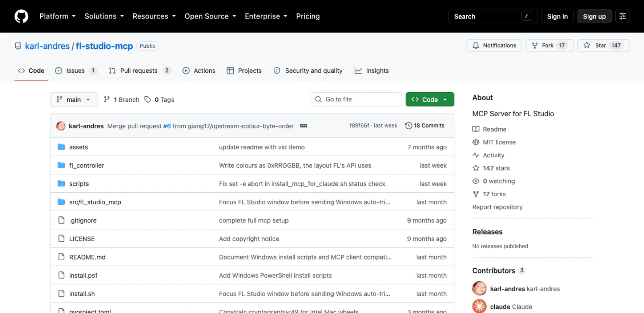Screen dimensions: 644x313
Task: Click Claude contributor avatar
Action: pyautogui.click(x=479, y=306)
